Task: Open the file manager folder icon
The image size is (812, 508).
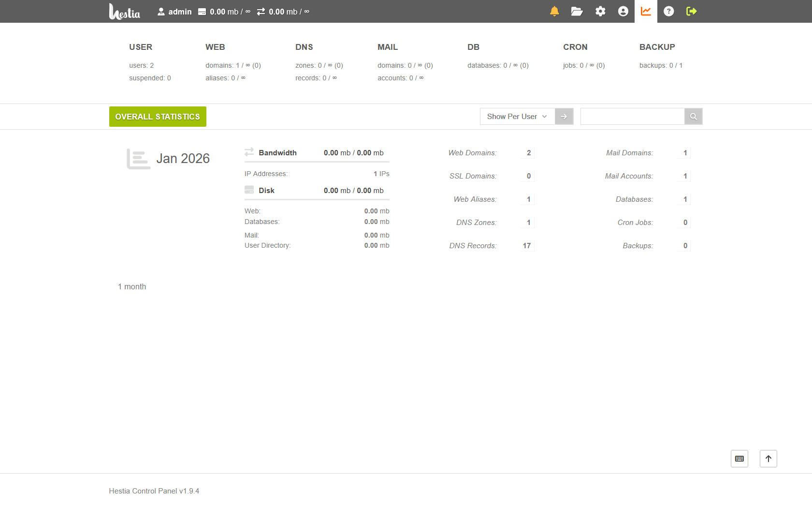Action: click(x=577, y=11)
